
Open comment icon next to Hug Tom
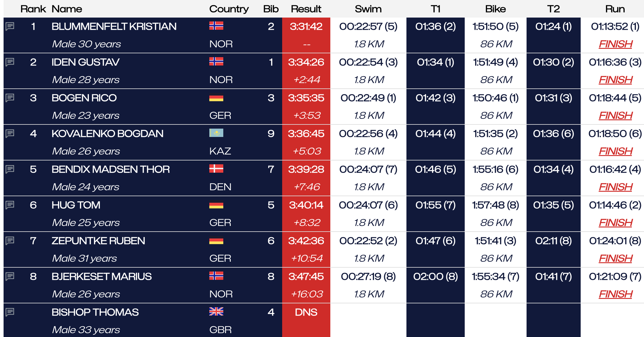[x=10, y=205]
